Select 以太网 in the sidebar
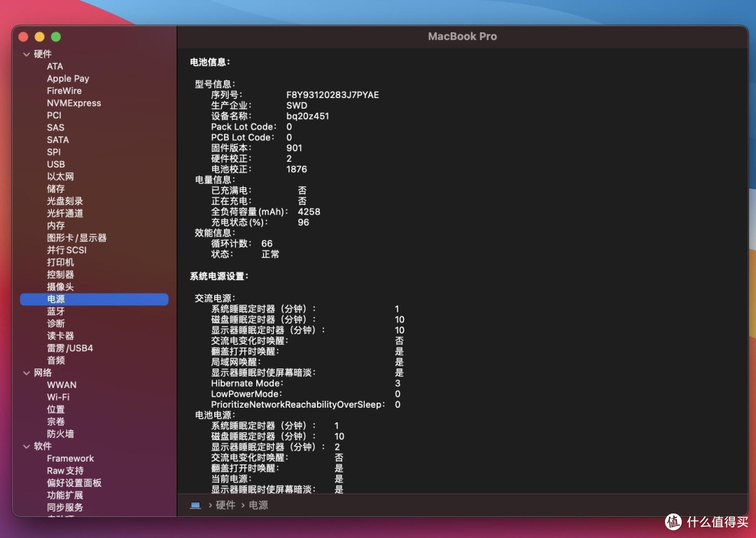Screen dimensions: 756x538 (x=60, y=177)
